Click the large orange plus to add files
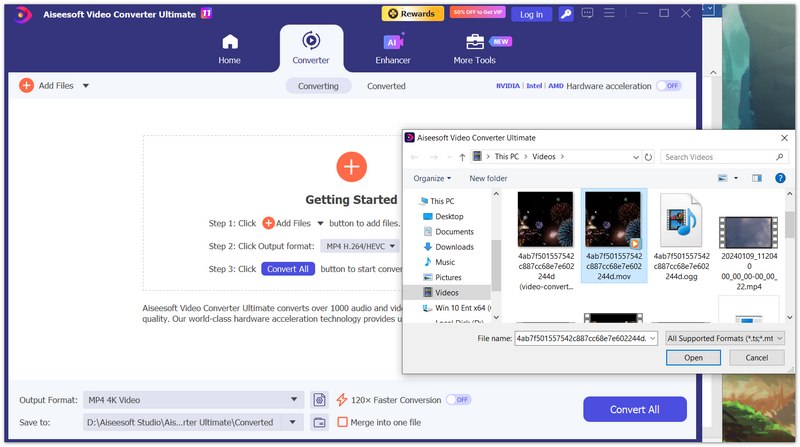The height and width of the screenshot is (447, 800). click(351, 167)
